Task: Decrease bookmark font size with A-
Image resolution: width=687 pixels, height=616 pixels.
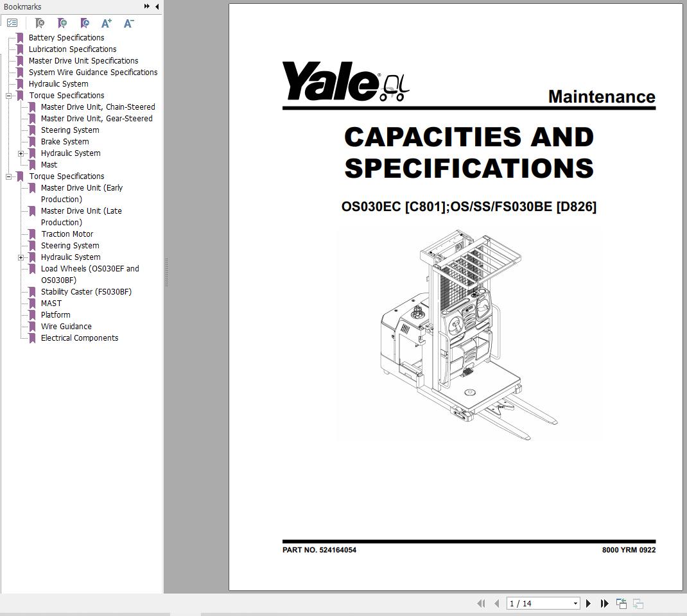Action: pyautogui.click(x=128, y=23)
